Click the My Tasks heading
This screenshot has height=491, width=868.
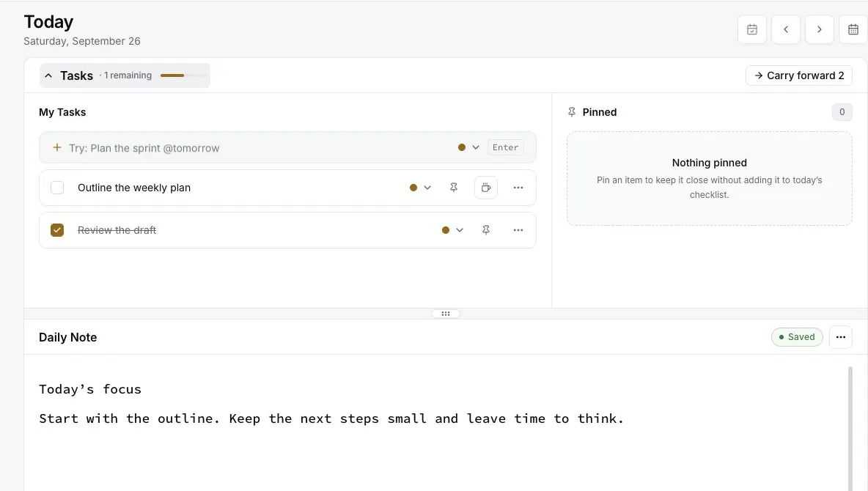pos(62,112)
